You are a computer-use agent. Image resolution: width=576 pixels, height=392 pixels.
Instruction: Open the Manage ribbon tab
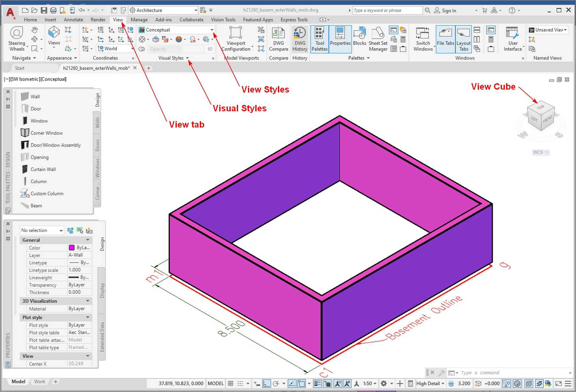[139, 19]
